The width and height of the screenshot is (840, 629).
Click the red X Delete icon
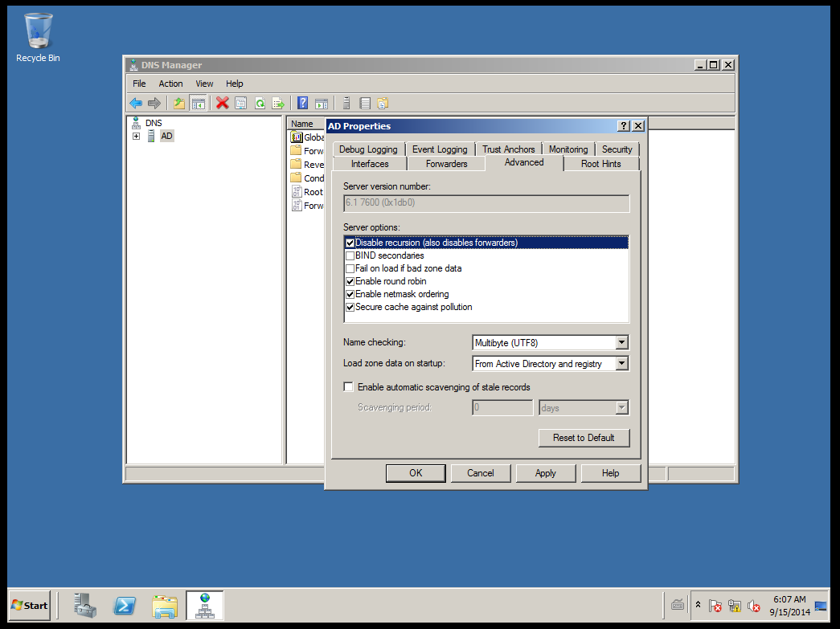[223, 103]
